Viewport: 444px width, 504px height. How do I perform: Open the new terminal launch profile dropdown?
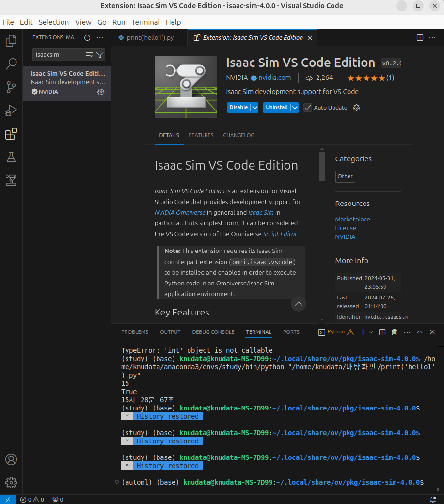[371, 332]
